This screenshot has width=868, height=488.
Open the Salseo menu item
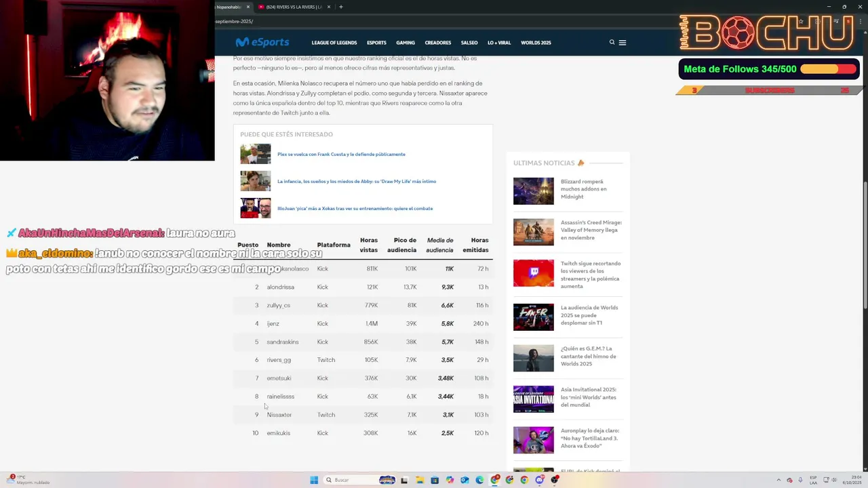[x=469, y=43]
